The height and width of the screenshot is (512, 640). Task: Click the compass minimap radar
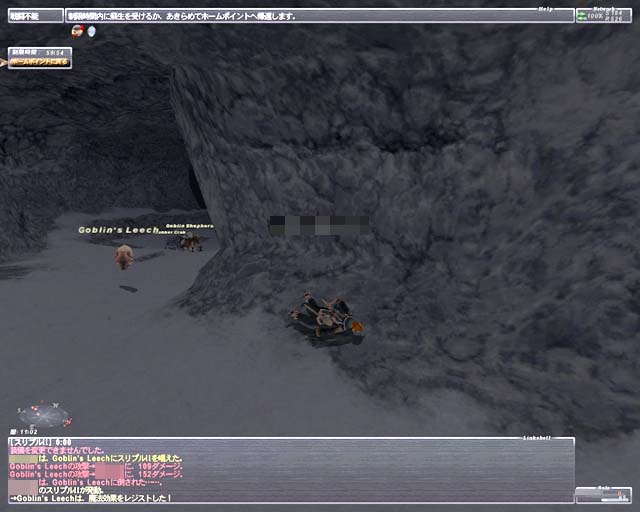[44, 416]
